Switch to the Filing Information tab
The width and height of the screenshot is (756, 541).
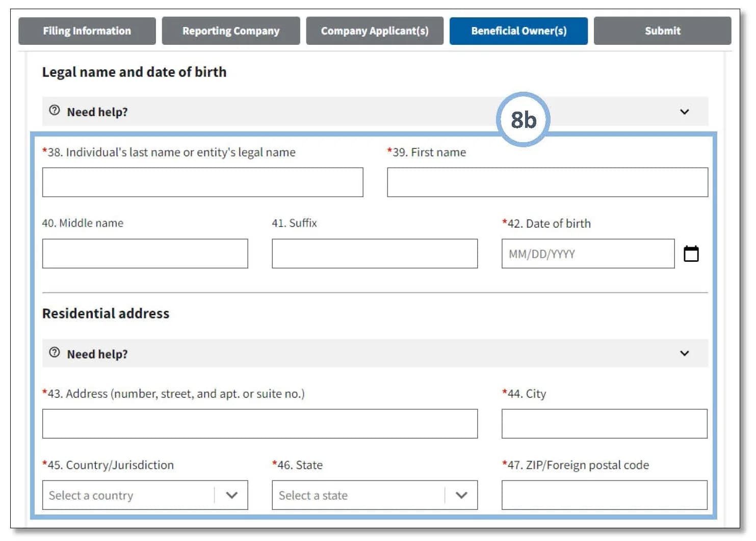87,31
